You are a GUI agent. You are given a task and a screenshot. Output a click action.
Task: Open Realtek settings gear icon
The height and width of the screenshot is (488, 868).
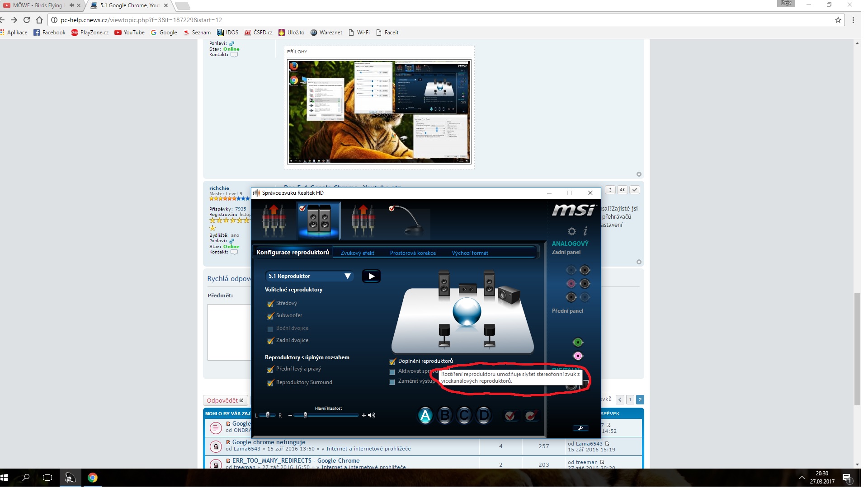point(572,231)
